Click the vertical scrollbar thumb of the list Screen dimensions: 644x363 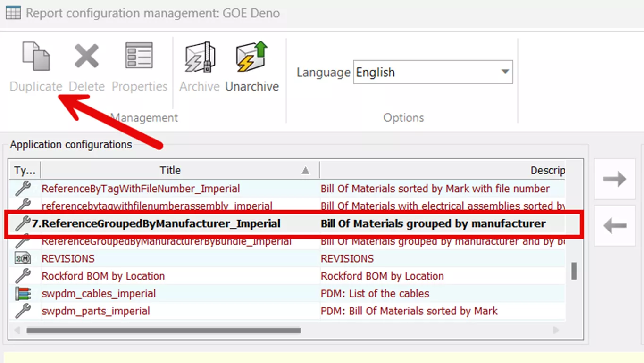pos(574,271)
